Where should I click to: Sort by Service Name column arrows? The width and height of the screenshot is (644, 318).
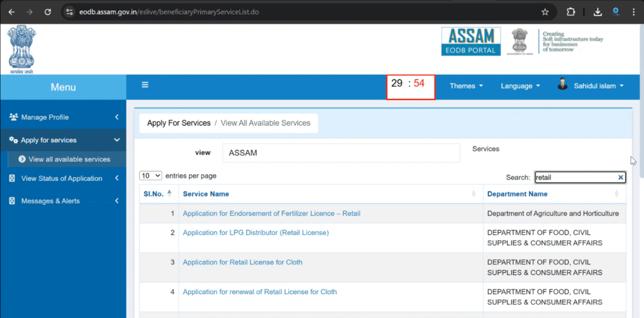(474, 194)
